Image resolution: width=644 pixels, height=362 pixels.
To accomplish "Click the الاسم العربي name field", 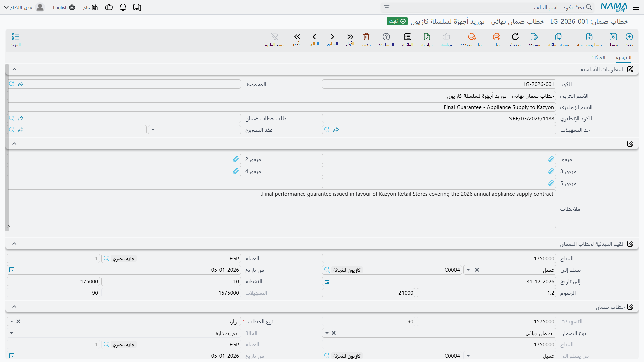I will coord(281,96).
